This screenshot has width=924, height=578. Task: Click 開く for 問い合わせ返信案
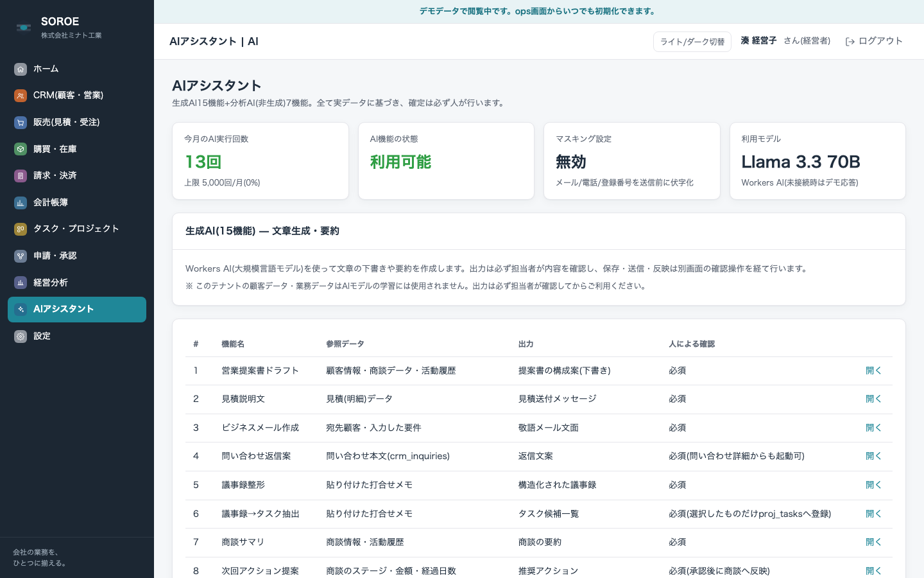click(873, 456)
